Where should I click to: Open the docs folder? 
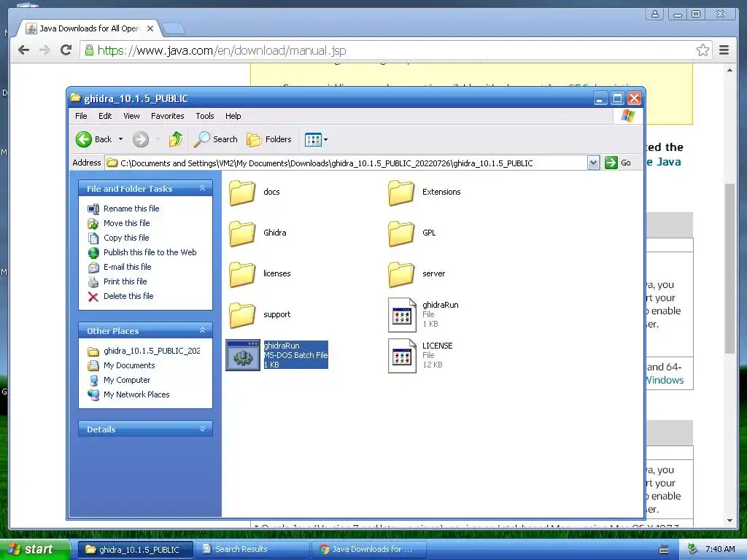pyautogui.click(x=242, y=192)
